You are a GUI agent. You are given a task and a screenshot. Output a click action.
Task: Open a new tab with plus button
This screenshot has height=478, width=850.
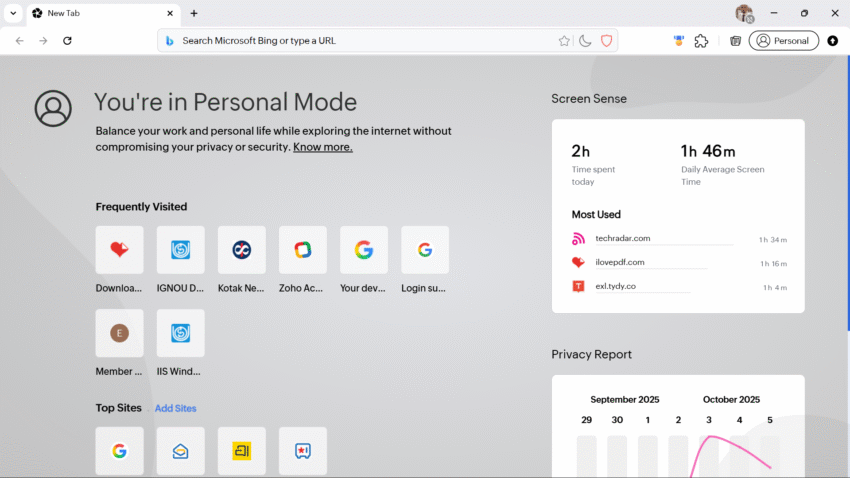click(x=194, y=13)
